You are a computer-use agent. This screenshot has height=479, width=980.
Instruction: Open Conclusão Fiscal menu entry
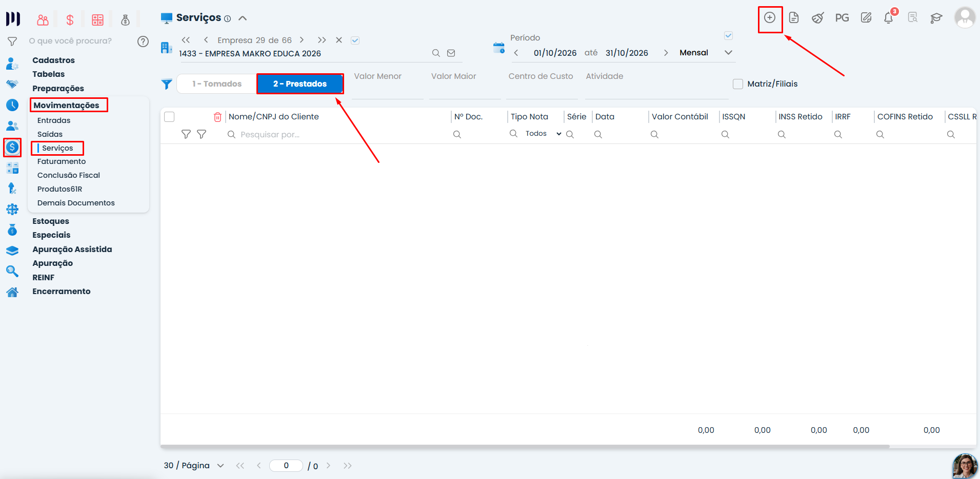coord(69,175)
